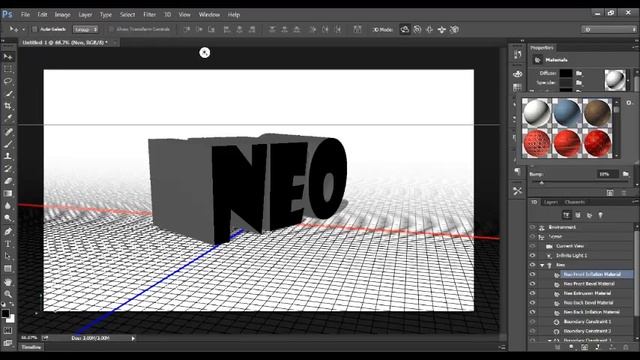Screen dimensions: 640x360
Task: Hide Neo Front Bevel Material
Action: [x=532, y=284]
